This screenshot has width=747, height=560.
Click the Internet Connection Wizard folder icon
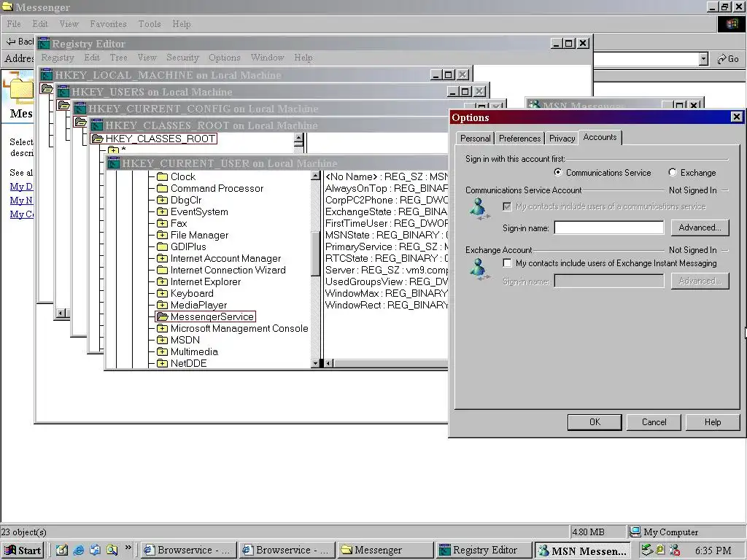pyautogui.click(x=162, y=270)
